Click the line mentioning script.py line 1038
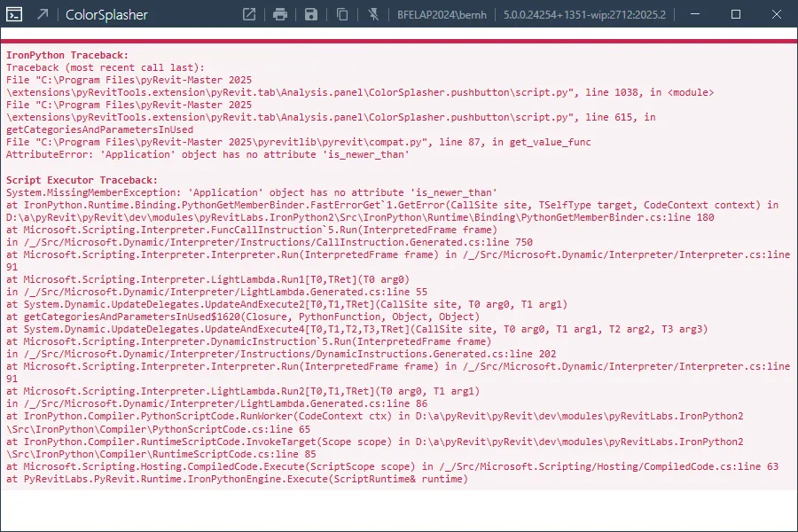798x532 pixels. 360,92
